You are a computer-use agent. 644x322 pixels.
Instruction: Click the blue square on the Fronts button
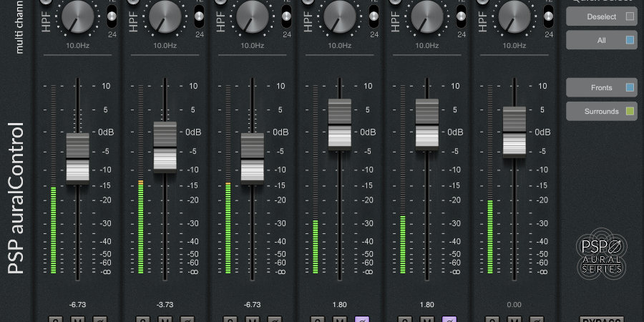[630, 87]
